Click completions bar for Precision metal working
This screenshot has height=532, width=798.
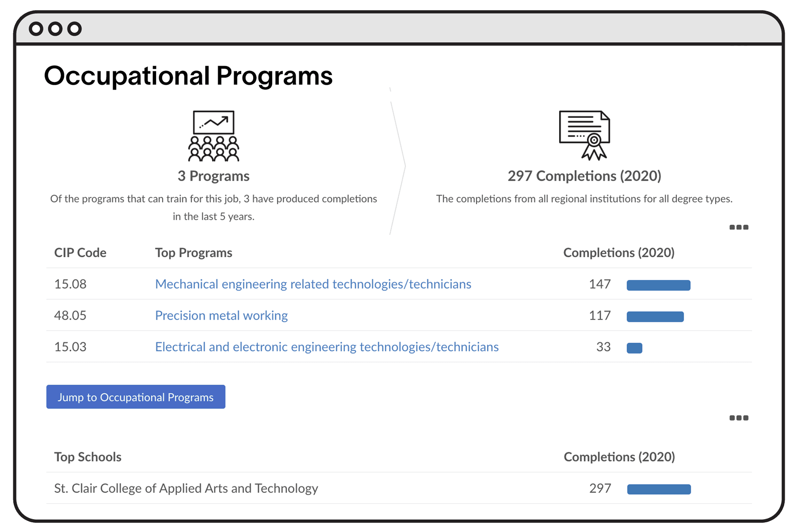click(655, 317)
